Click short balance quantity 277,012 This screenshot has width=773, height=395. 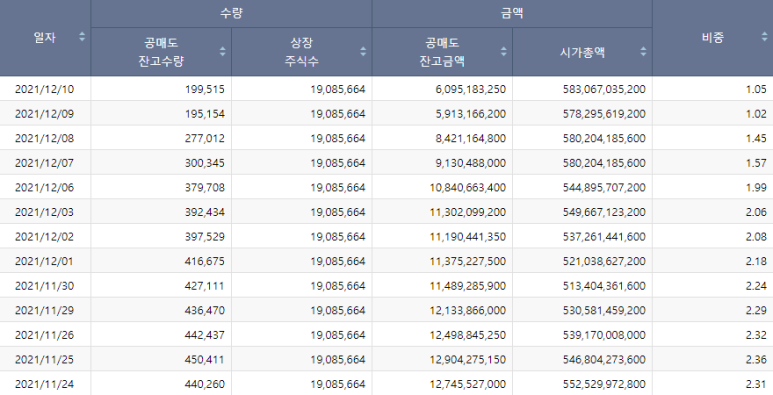(x=205, y=139)
